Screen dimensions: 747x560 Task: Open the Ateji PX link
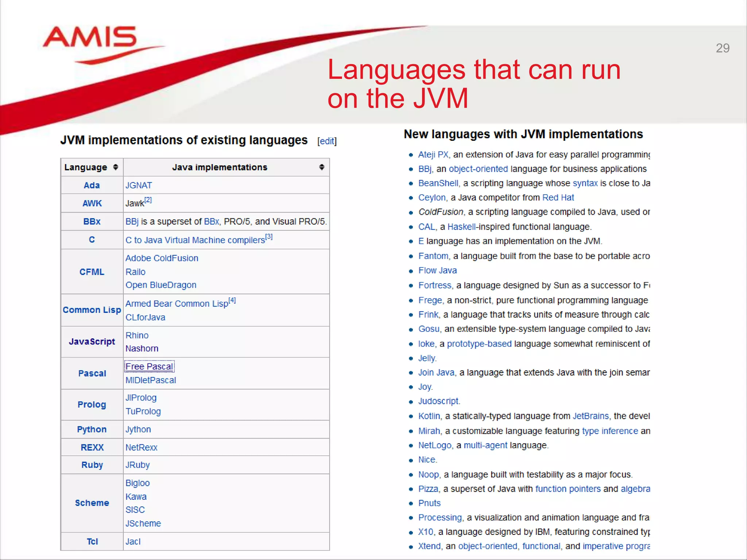coord(433,155)
